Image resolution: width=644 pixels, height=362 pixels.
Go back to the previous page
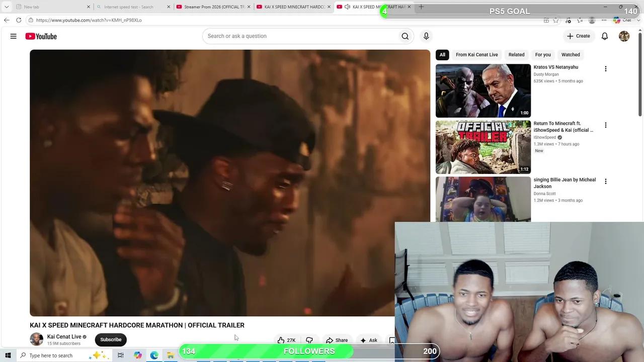click(7, 20)
